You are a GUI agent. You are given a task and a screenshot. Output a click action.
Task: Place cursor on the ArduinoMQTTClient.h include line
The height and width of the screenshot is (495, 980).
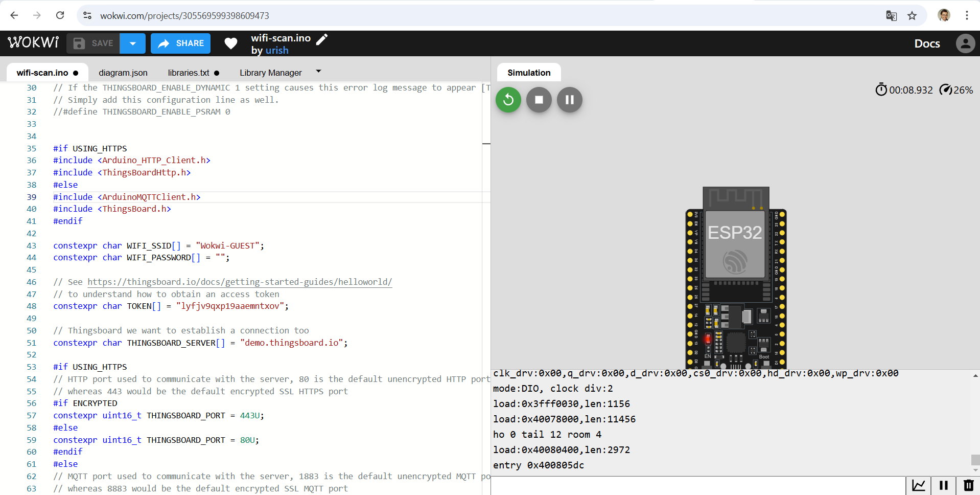127,197
